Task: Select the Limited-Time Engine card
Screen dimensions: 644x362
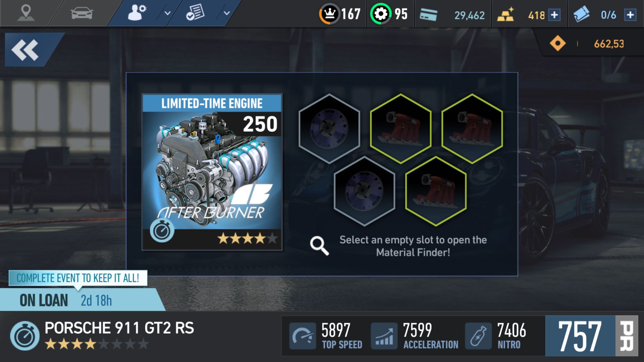Action: click(212, 172)
